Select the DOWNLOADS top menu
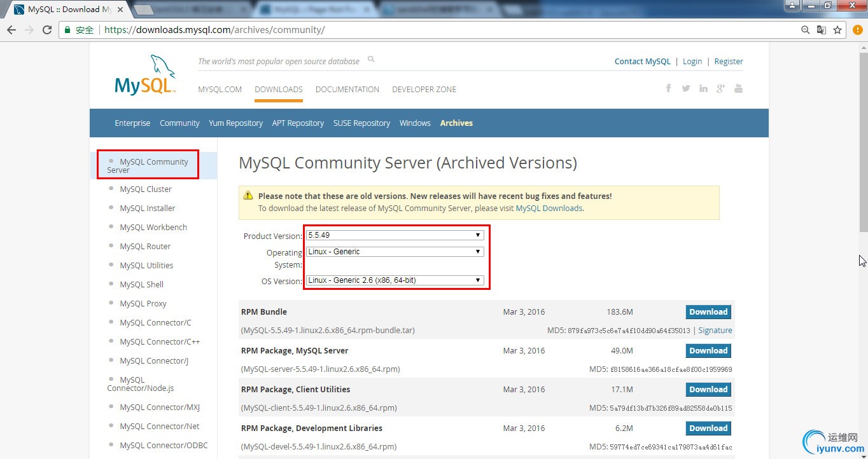The height and width of the screenshot is (459, 868). click(279, 90)
